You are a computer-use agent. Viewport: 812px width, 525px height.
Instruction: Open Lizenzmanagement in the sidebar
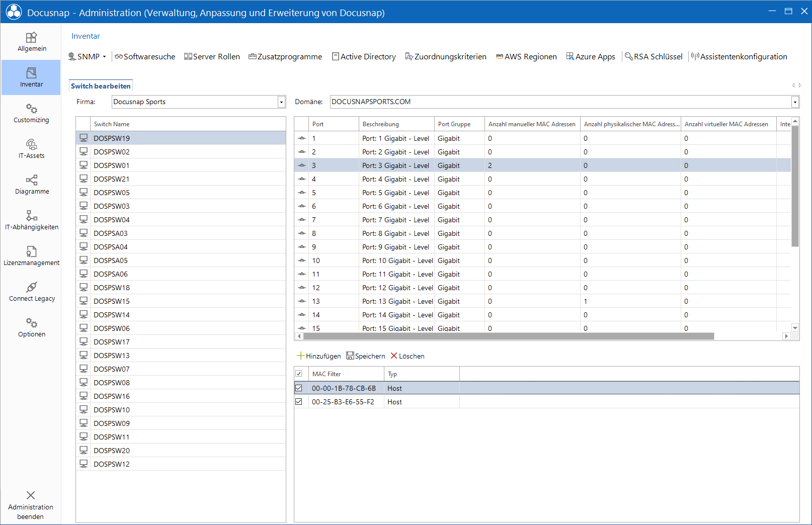click(31, 256)
